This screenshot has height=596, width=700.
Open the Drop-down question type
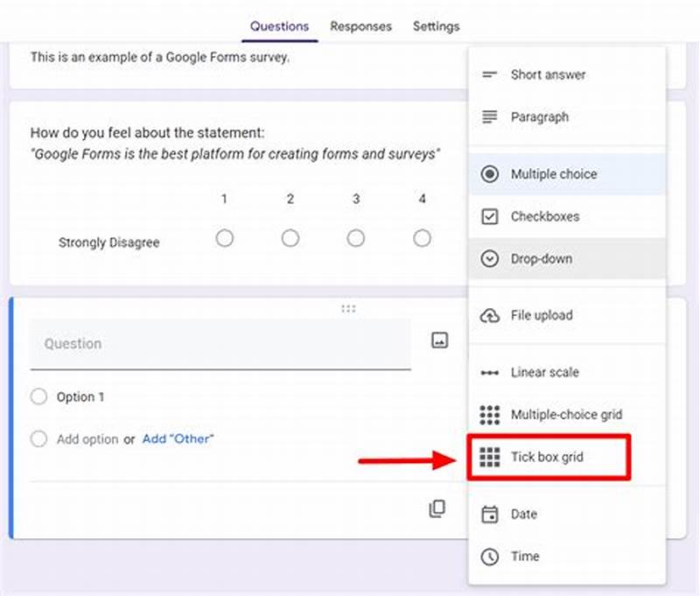pos(490,258)
